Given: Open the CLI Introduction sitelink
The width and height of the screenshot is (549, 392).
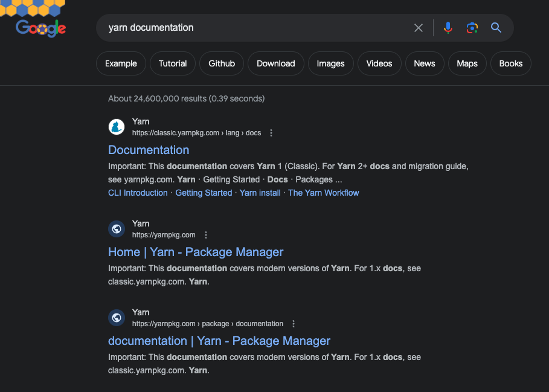Looking at the screenshot, I should [138, 193].
